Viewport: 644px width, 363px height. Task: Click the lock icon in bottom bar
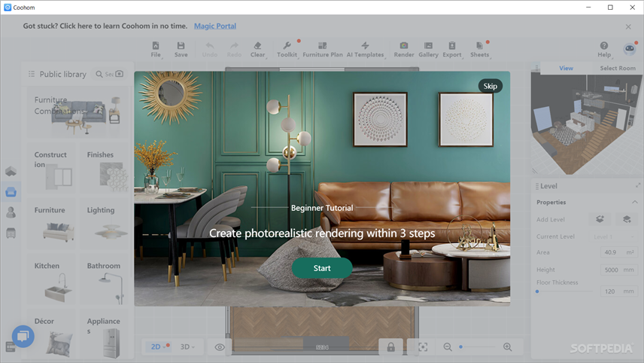pyautogui.click(x=390, y=347)
